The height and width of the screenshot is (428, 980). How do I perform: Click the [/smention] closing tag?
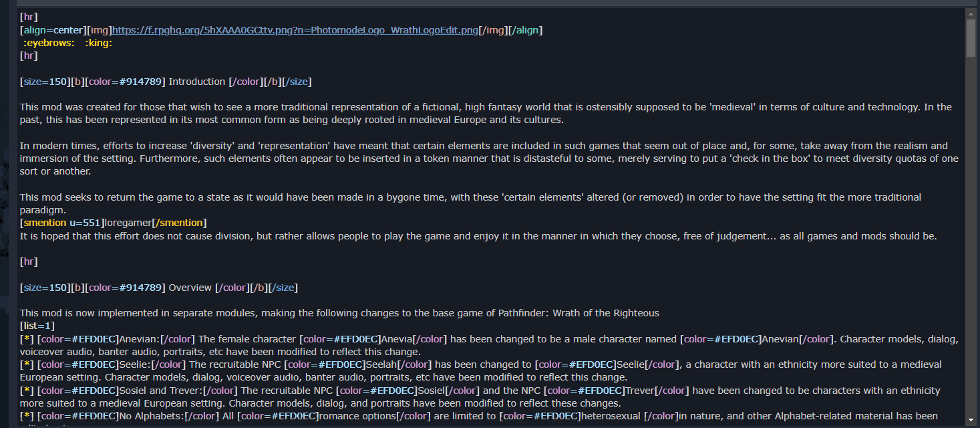(x=179, y=223)
